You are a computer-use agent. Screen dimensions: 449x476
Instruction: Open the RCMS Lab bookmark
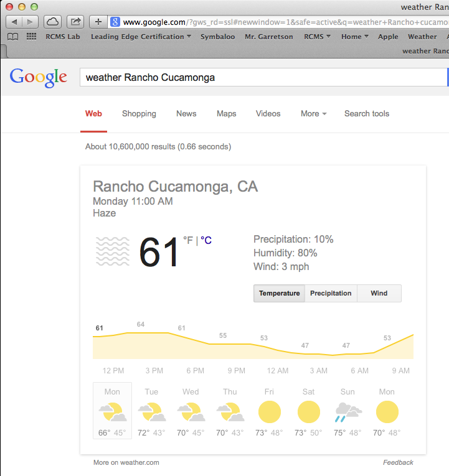62,37
